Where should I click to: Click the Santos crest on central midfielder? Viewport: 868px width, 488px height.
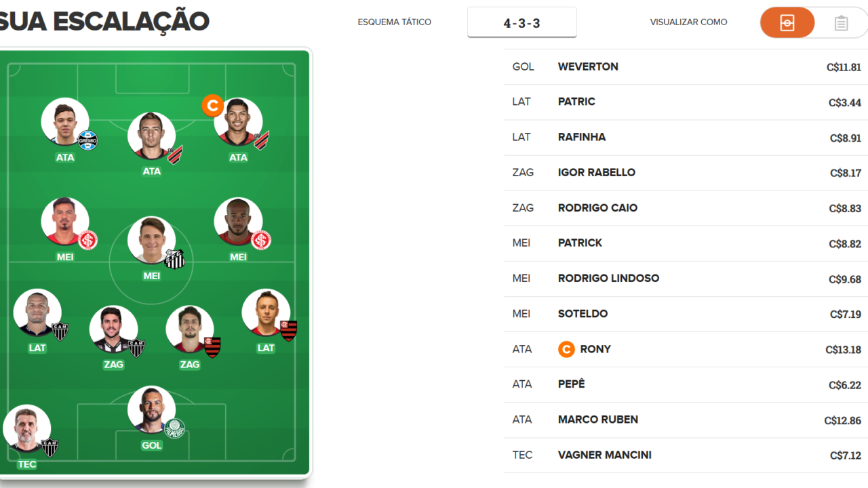coord(174,259)
